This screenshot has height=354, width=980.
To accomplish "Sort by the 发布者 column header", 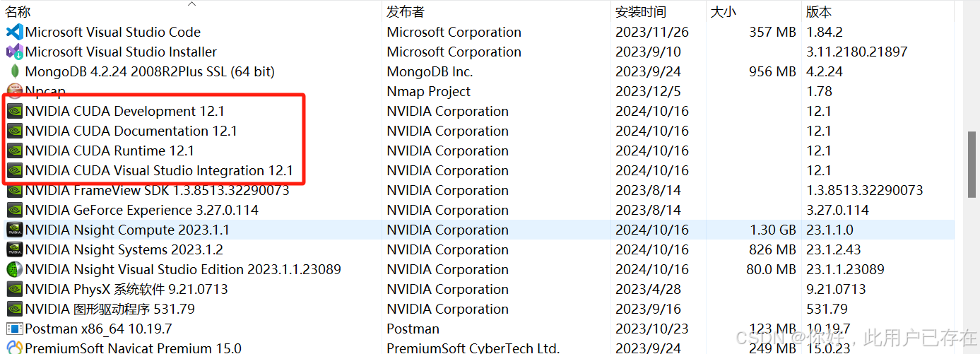I will [405, 12].
